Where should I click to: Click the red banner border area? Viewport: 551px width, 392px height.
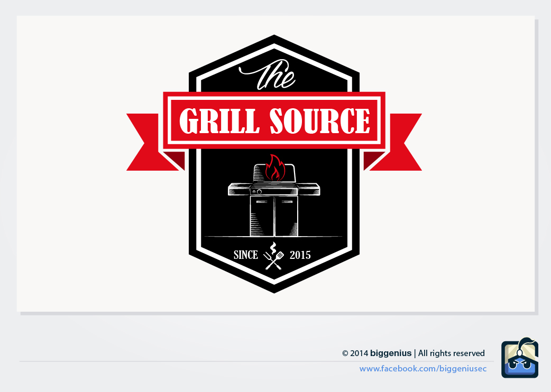(274, 95)
